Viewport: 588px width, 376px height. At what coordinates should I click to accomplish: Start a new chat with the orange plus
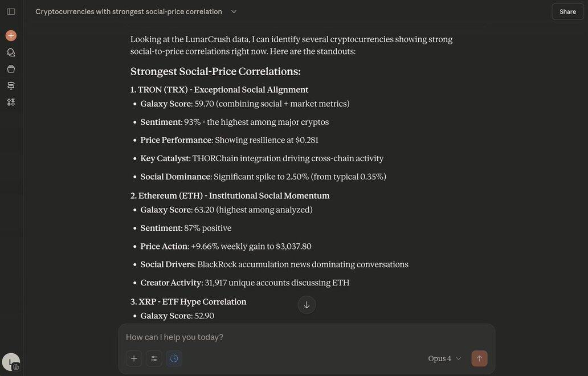click(11, 35)
